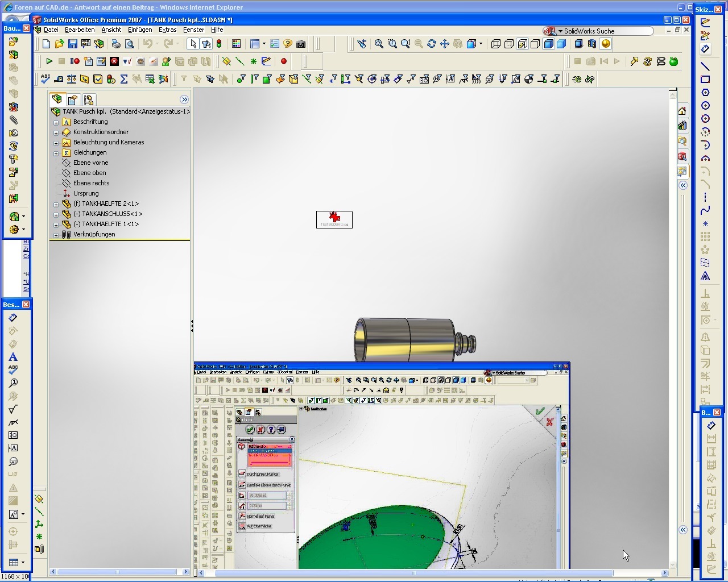Click the Pan view arrows icon
The width and height of the screenshot is (728, 582).
point(445,44)
